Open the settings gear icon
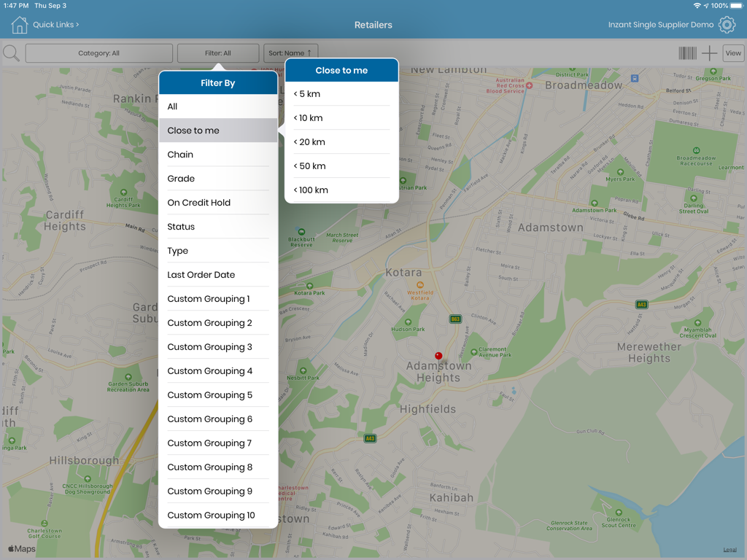This screenshot has height=560, width=747. coord(727,24)
